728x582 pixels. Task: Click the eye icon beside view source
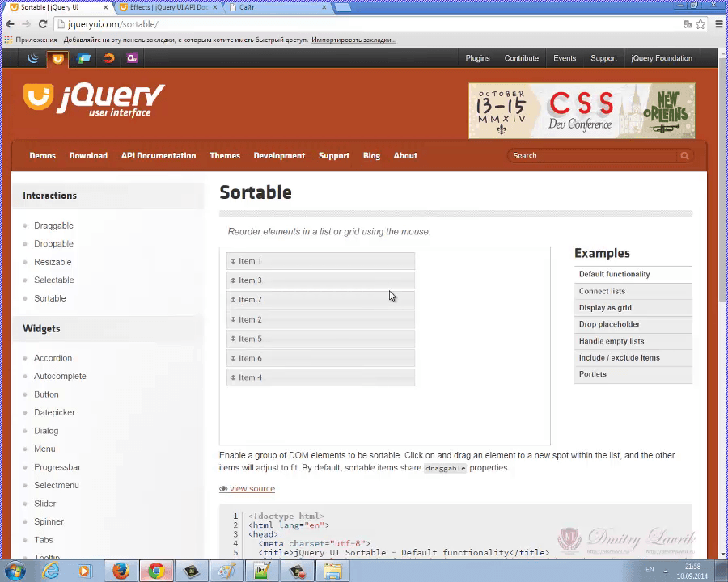click(223, 489)
